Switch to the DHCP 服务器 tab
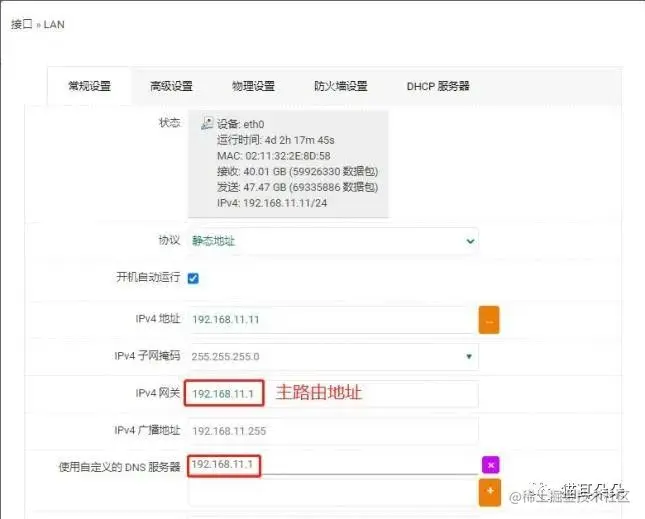The width and height of the screenshot is (645, 519). pyautogui.click(x=438, y=86)
